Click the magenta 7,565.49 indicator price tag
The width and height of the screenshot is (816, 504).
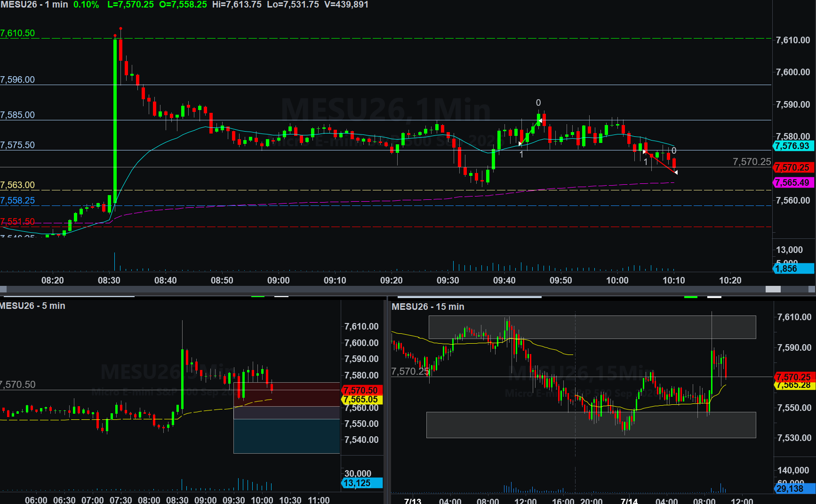click(x=793, y=182)
